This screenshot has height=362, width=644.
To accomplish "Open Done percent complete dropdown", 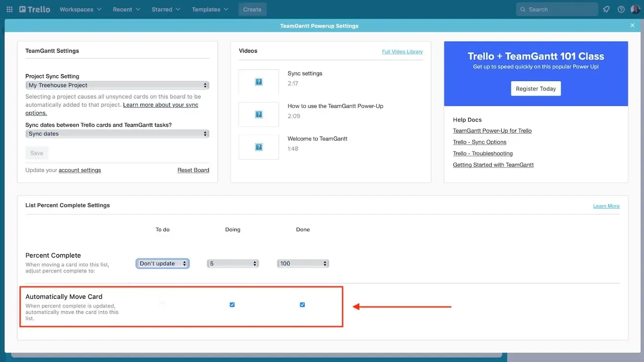I will tap(303, 263).
